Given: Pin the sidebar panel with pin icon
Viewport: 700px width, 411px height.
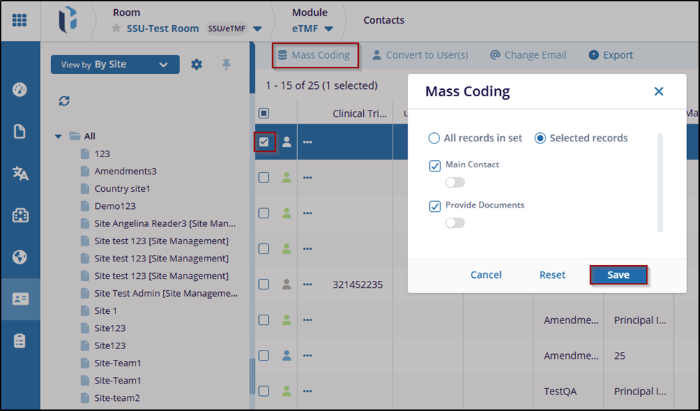Looking at the screenshot, I should tap(226, 65).
